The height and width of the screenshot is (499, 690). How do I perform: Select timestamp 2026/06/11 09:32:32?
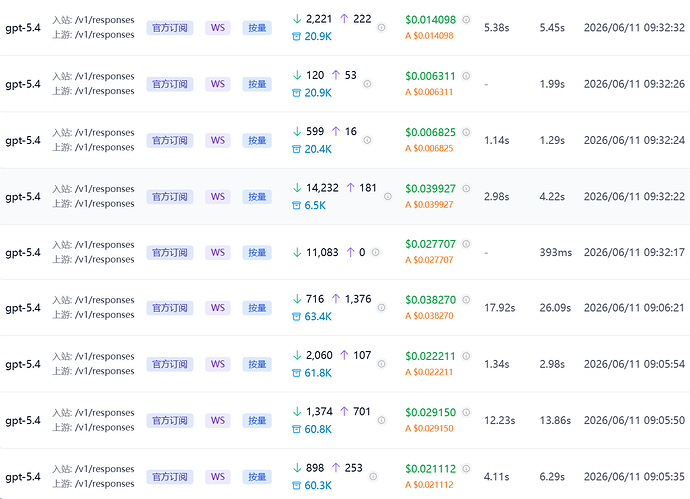[x=634, y=28]
